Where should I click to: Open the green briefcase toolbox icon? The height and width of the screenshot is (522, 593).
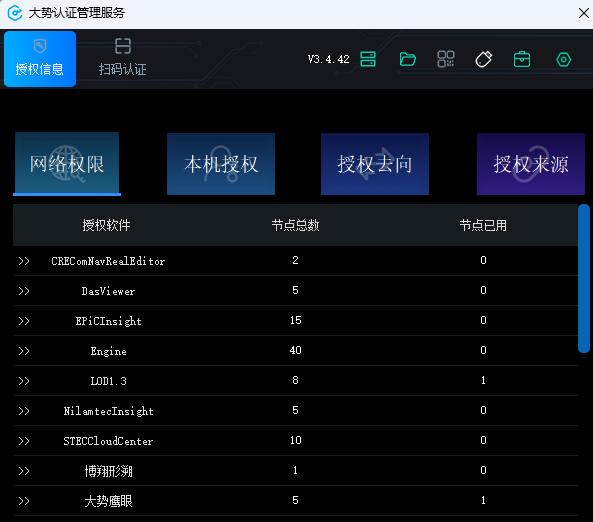pyautogui.click(x=522, y=59)
